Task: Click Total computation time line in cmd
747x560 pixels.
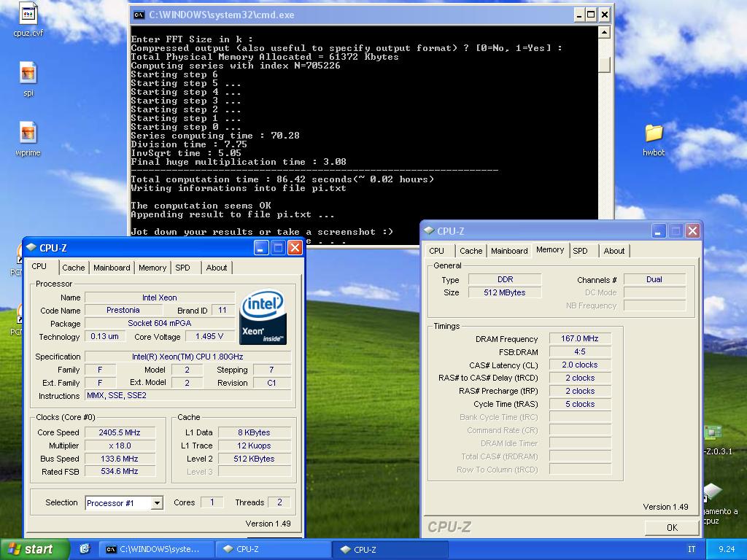Action: pos(282,179)
